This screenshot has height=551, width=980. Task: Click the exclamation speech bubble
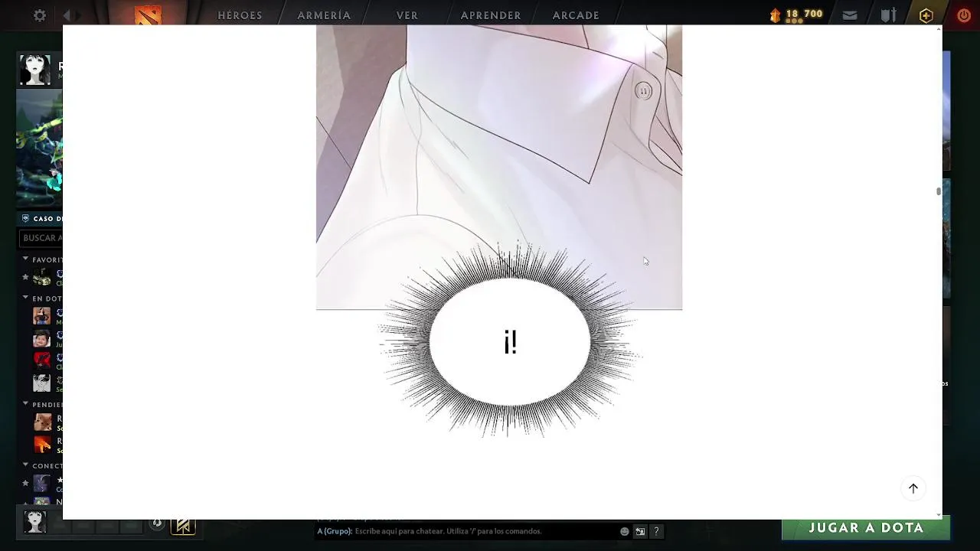tap(510, 342)
